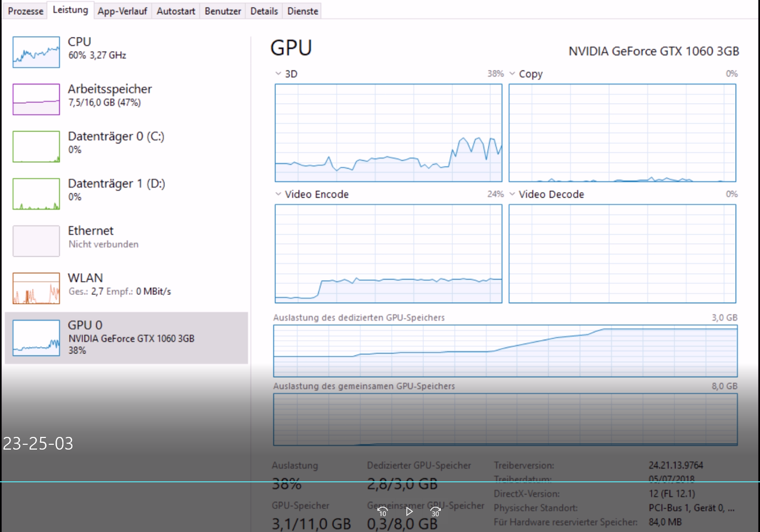
Task: Click the WLAN orange graph thumbnail
Action: coord(36,288)
